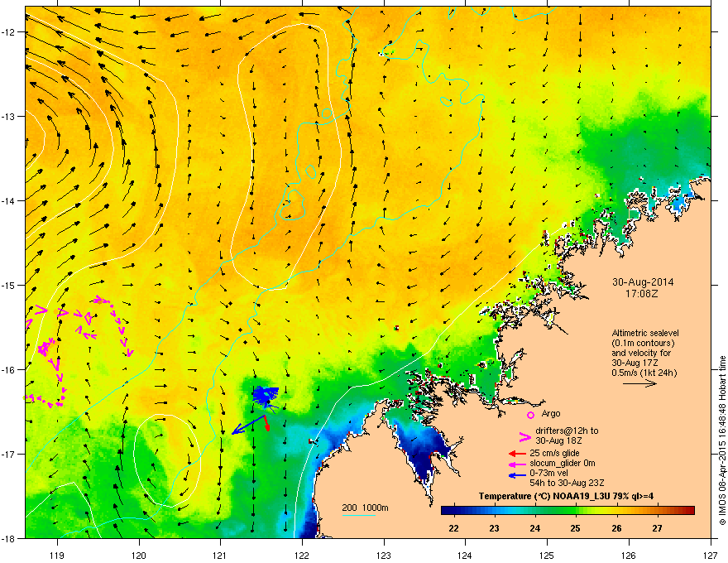Screen dimensions: 728x563
Task: Click the color bar tick label 24
Action: coord(535,528)
